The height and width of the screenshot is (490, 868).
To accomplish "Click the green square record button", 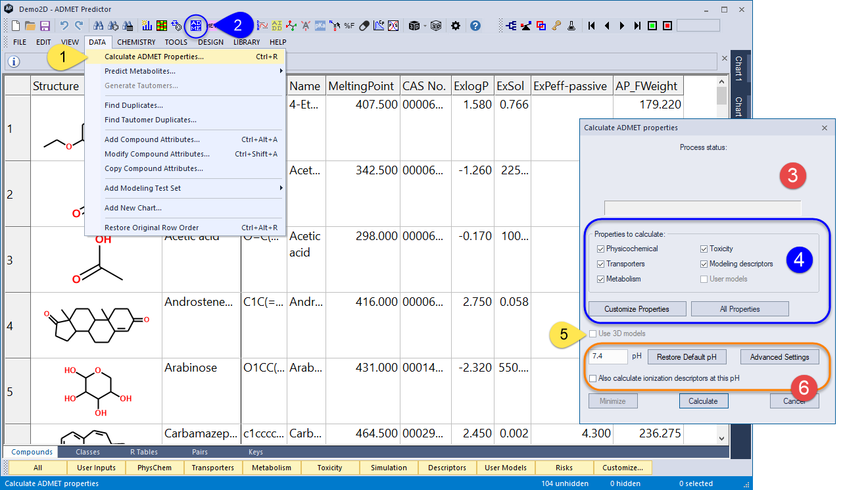I will (x=652, y=26).
